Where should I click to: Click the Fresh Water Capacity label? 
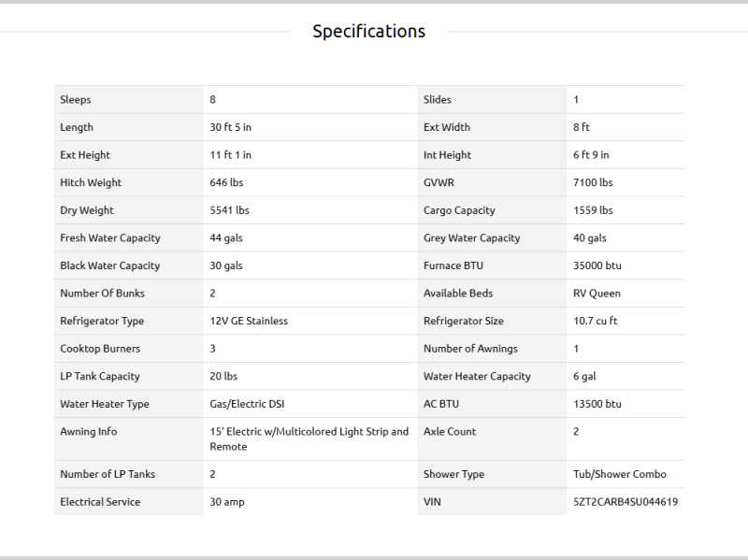point(110,238)
